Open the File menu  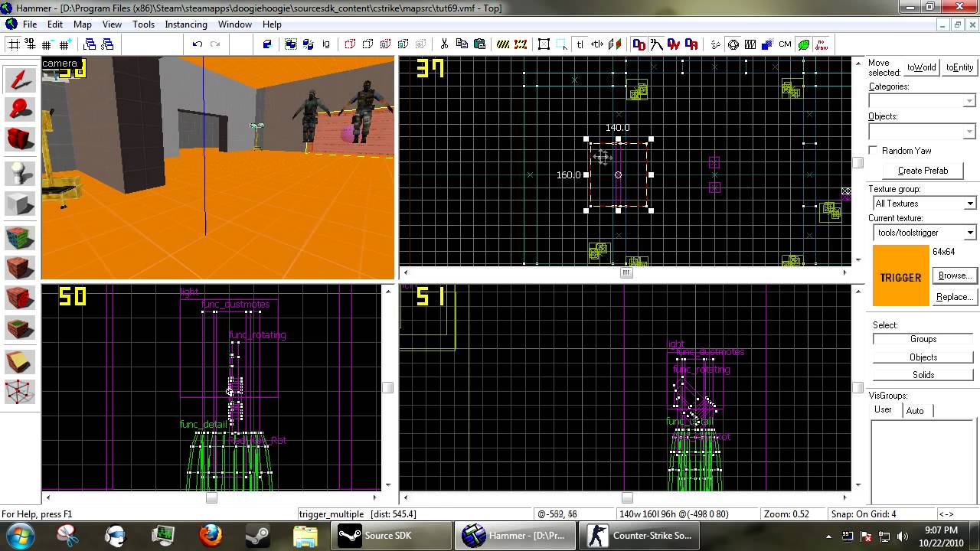click(30, 24)
